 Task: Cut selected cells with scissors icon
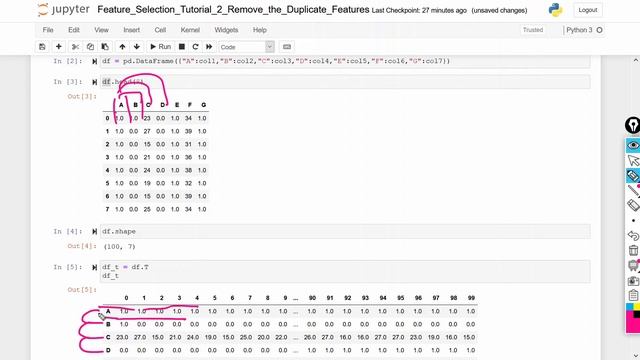click(x=76, y=47)
